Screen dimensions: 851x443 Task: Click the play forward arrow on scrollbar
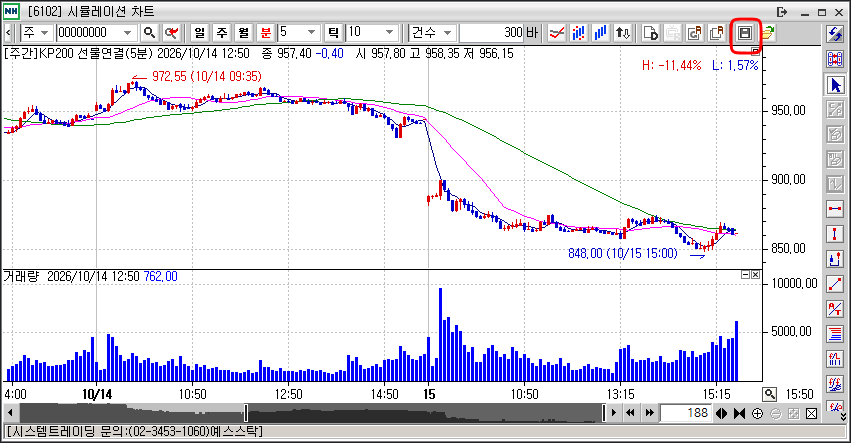point(614,413)
